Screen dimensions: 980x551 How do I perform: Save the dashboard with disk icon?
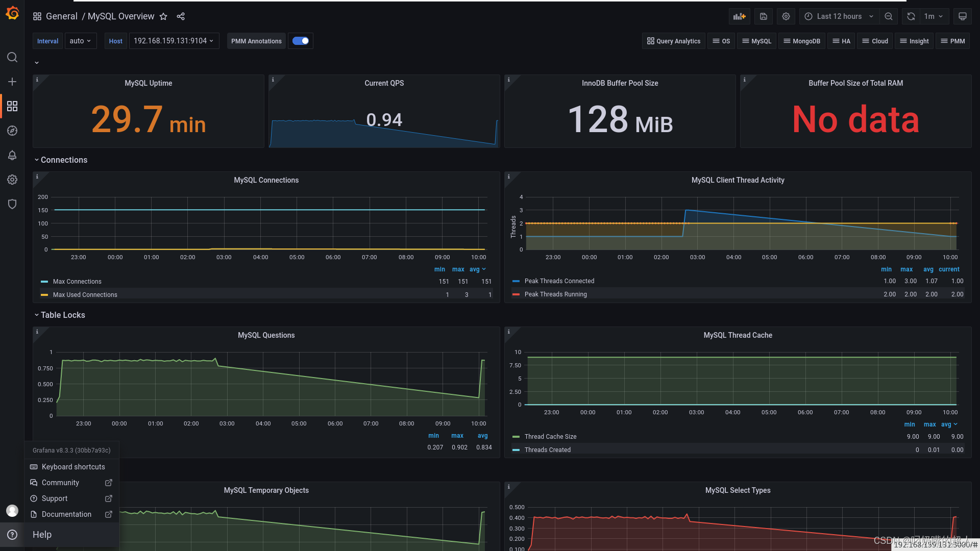764,16
